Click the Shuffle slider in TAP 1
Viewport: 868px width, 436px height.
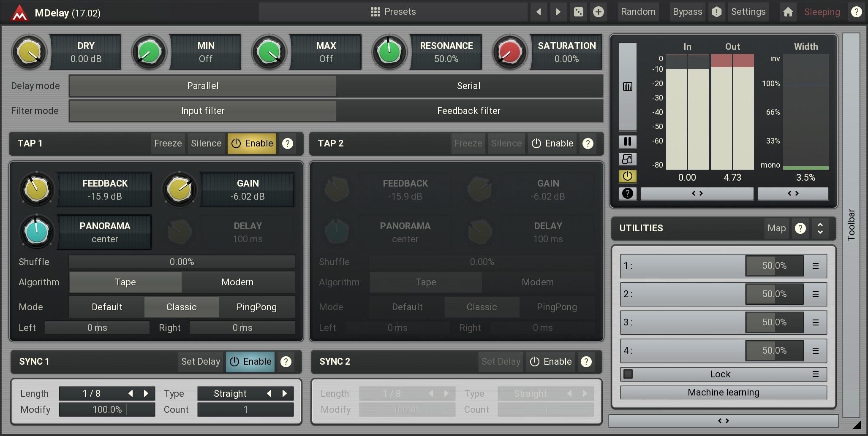pyautogui.click(x=182, y=262)
